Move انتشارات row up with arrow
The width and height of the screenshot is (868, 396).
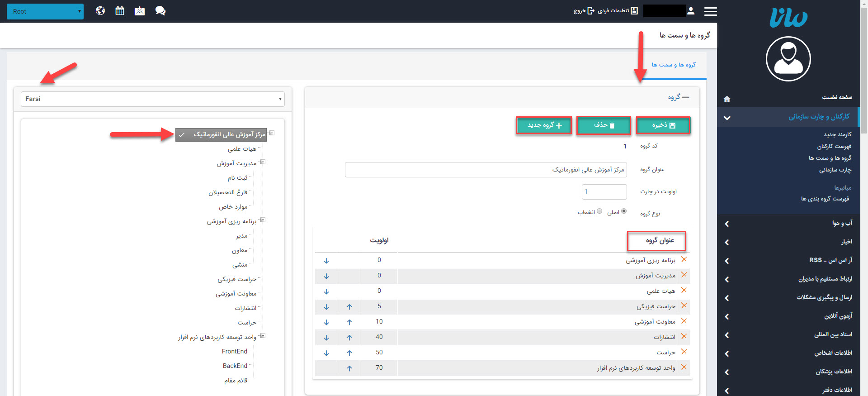coord(349,337)
